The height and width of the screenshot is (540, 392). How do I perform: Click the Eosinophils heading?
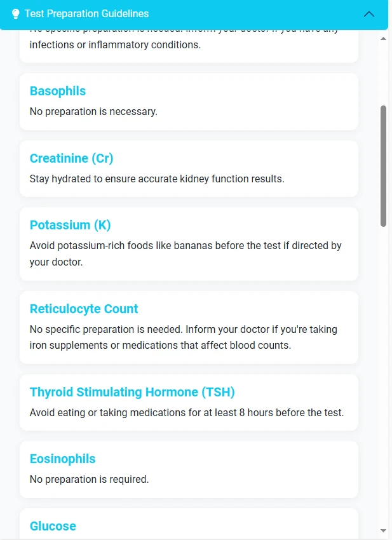pos(62,459)
